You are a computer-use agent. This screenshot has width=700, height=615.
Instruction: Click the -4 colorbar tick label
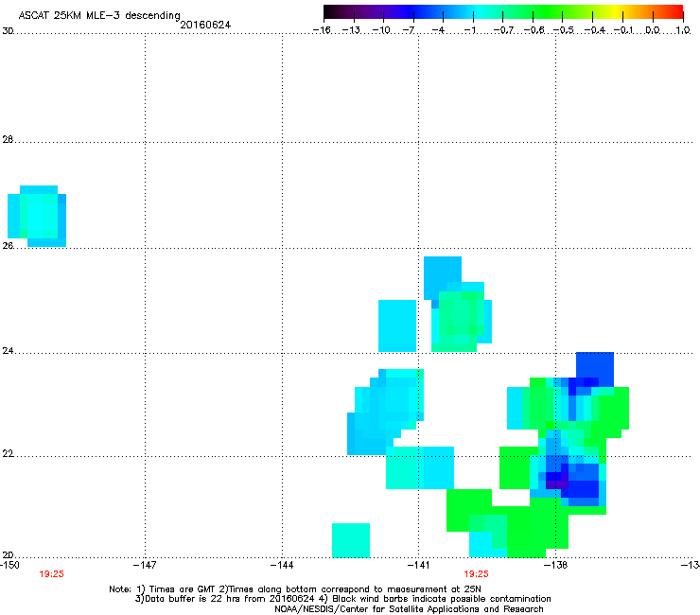[438, 30]
